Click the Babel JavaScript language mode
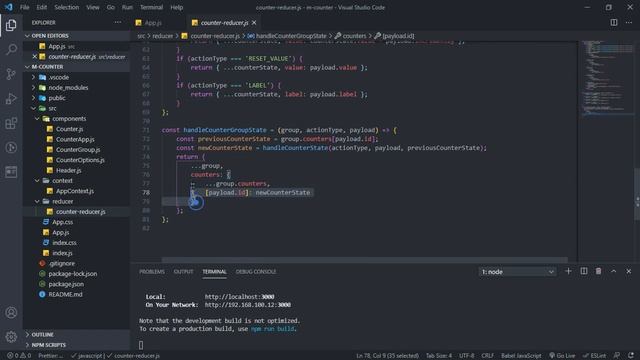This screenshot has height=360, width=640. 521,356
